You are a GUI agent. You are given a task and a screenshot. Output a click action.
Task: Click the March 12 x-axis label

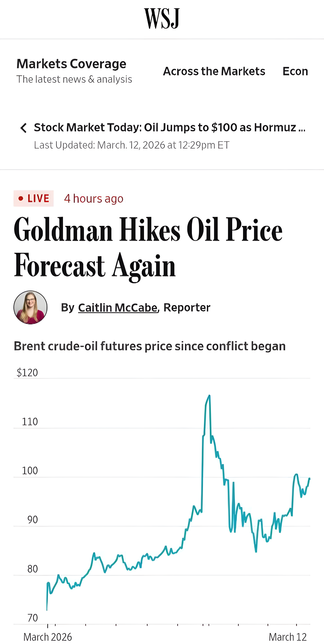[288, 637]
